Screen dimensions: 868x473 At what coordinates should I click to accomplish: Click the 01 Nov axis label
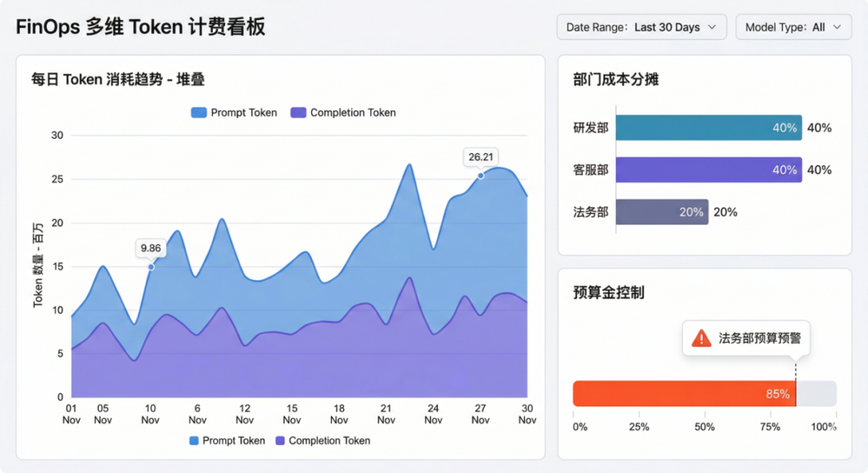pyautogui.click(x=72, y=414)
